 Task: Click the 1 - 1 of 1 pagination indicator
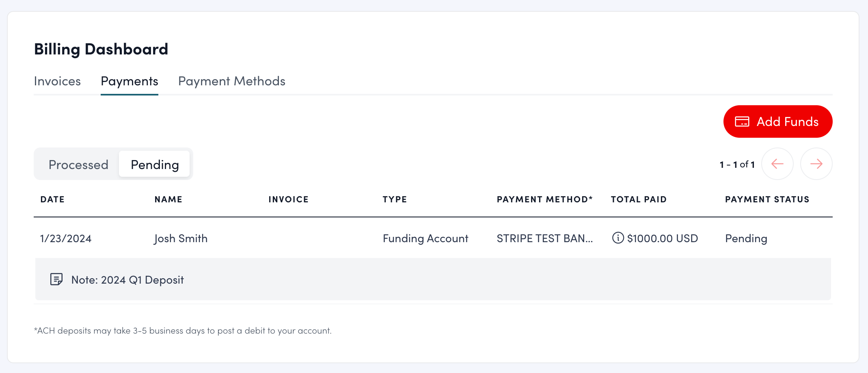[737, 164]
